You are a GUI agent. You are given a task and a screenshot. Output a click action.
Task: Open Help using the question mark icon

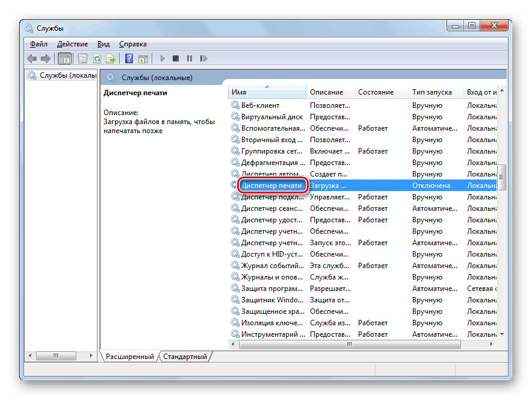[128, 58]
